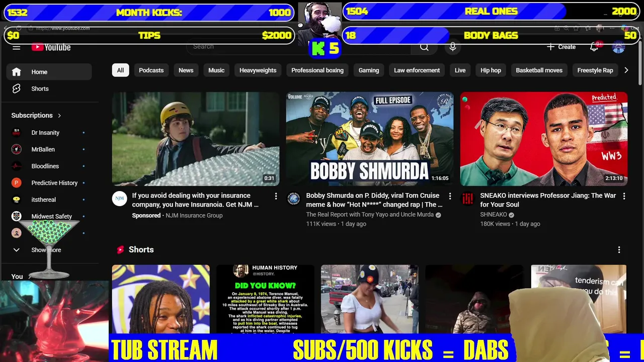Click the MrBallen subscription name
This screenshot has width=644, height=362.
coord(43,149)
